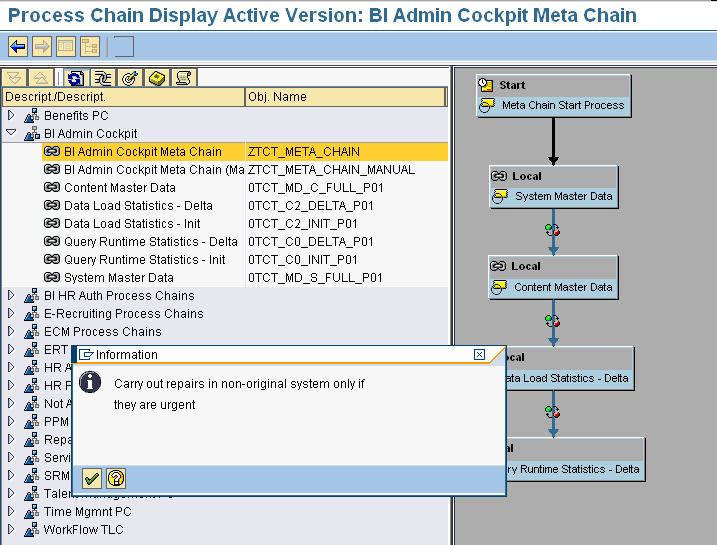Click the Meta Chain Start Process icon
The width and height of the screenshot is (717, 545).
tap(487, 106)
